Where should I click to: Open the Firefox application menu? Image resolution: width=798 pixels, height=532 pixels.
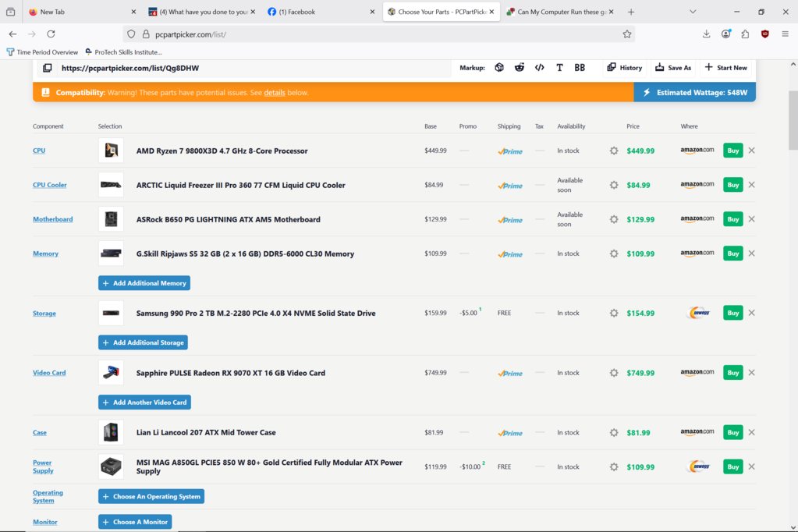coord(786,34)
